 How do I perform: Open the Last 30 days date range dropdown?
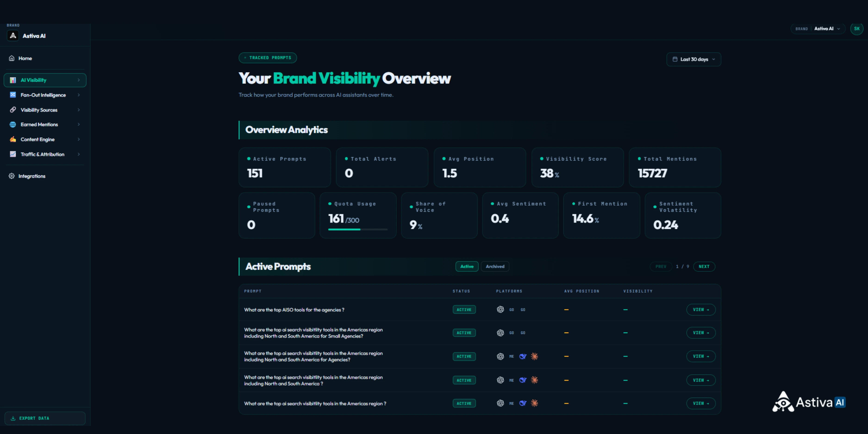coord(693,59)
